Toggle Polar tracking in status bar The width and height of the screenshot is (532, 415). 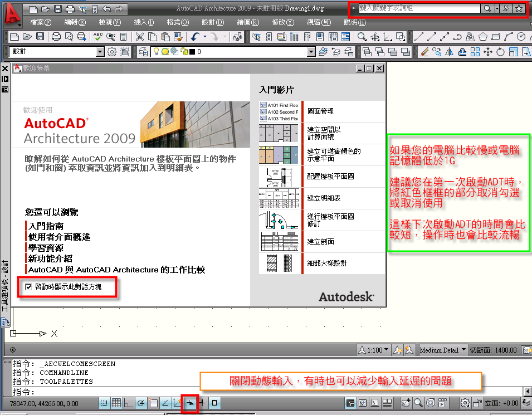pyautogui.click(x=141, y=403)
